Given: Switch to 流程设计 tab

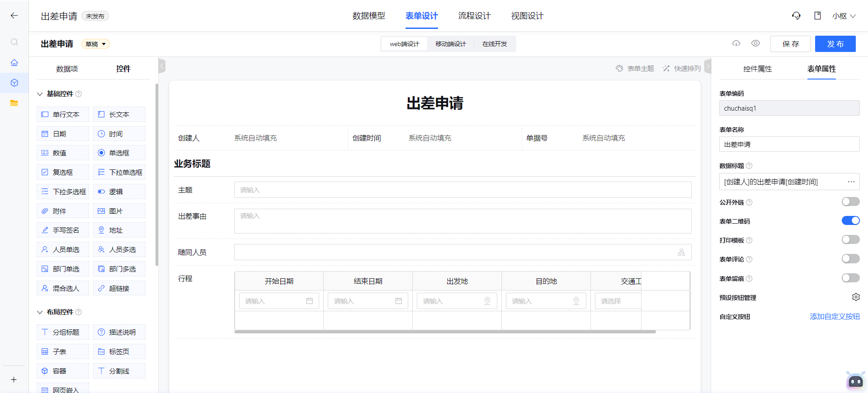Looking at the screenshot, I should click(x=474, y=16).
